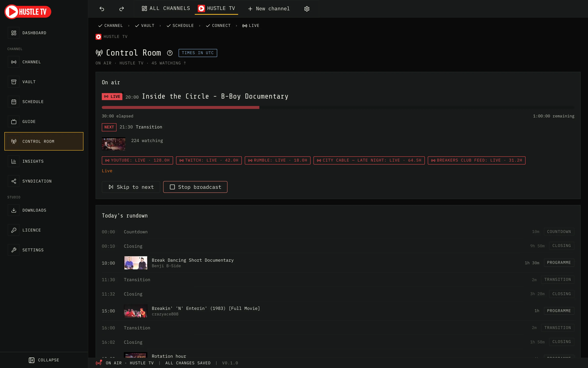Select the 00:10 Closing rundown row
This screenshot has height=368, width=588.
pyautogui.click(x=338, y=246)
